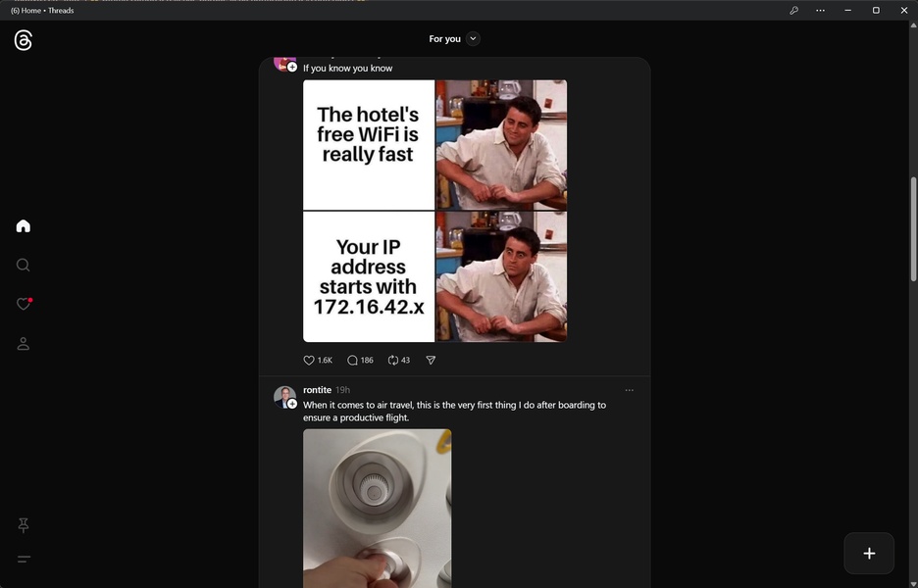Image resolution: width=918 pixels, height=588 pixels.
Task: Open the Activity heart icon
Action: (x=24, y=305)
